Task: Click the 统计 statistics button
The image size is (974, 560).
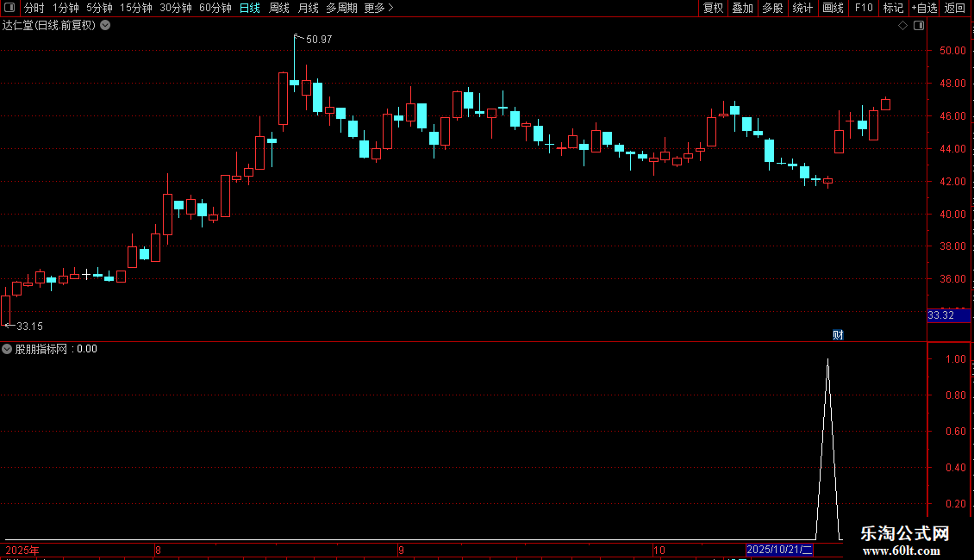Action: pyautogui.click(x=802, y=8)
